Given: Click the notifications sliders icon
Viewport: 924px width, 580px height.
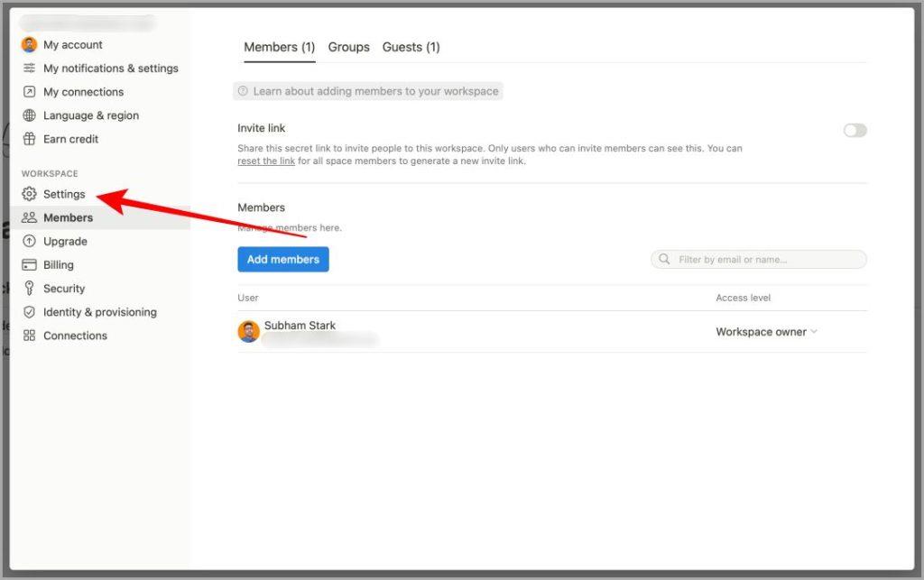Looking at the screenshot, I should [x=29, y=69].
